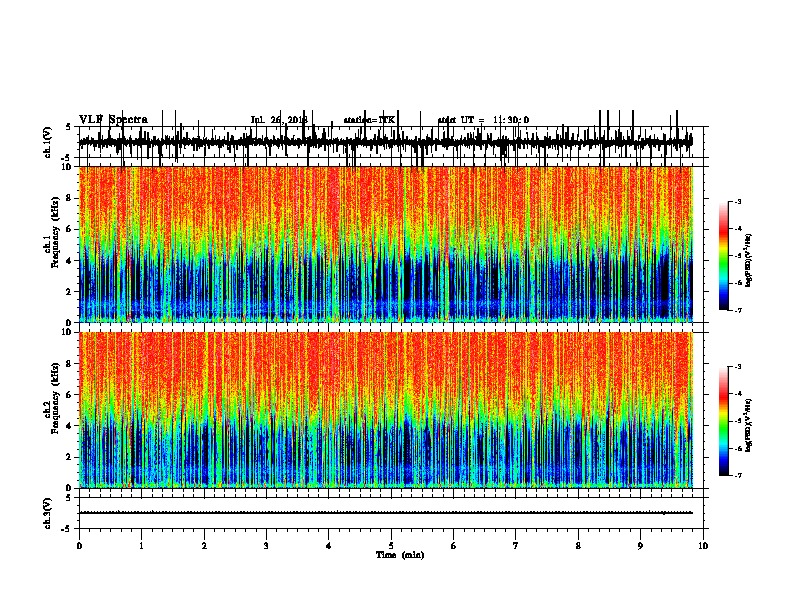Click the "ch.3(V)" waveform axis label

47,513
